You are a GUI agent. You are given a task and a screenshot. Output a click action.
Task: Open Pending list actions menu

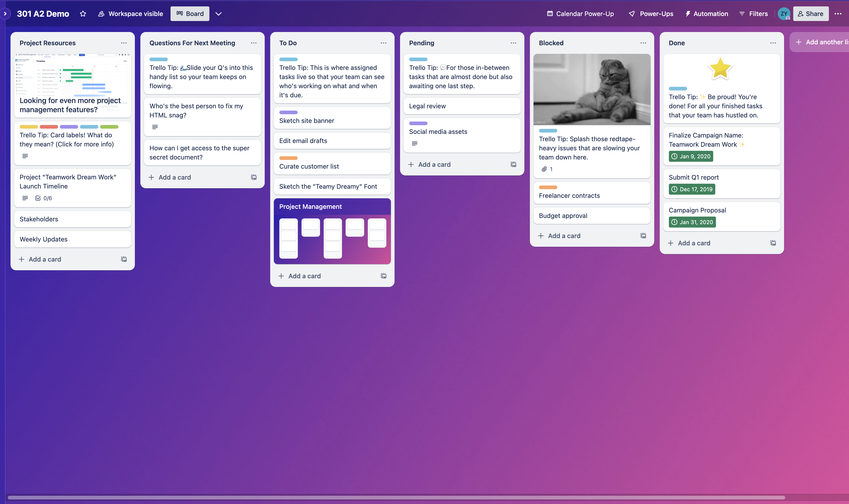(x=513, y=43)
